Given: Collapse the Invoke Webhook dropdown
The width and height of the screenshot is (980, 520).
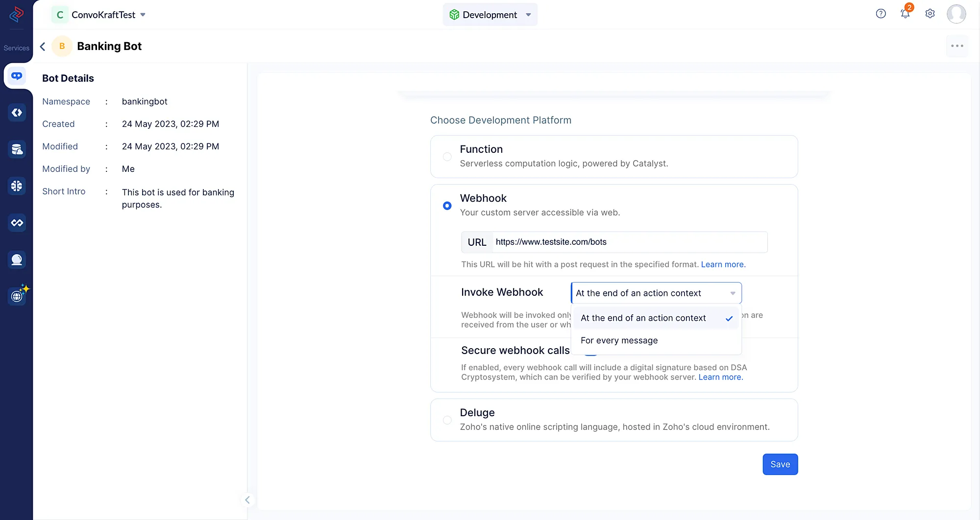Looking at the screenshot, I should pos(656,293).
